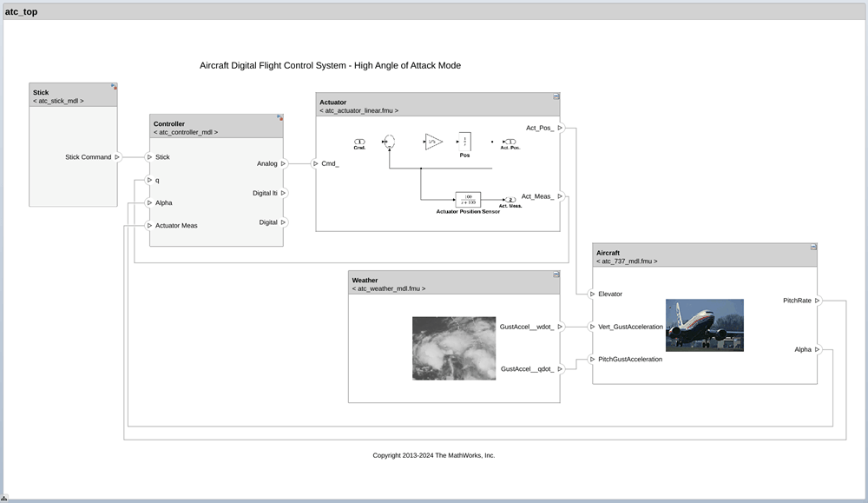This screenshot has width=868, height=503.
Task: Click the Copyright 2013-2024 MathWorks text
Action: pyautogui.click(x=433, y=455)
